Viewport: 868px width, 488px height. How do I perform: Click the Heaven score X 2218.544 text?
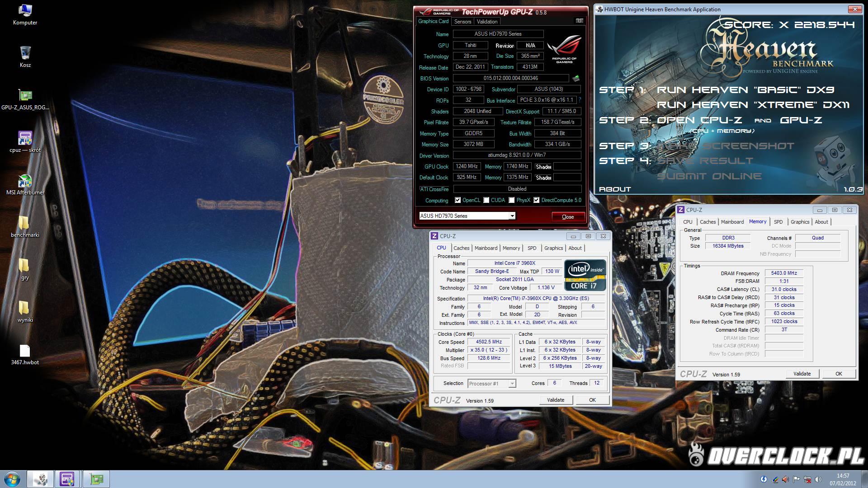click(x=789, y=25)
